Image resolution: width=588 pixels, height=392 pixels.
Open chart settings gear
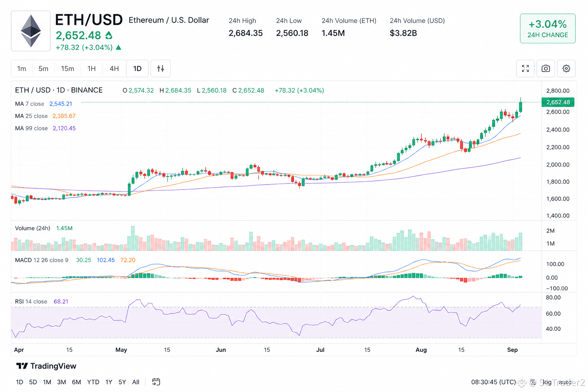[x=566, y=69]
